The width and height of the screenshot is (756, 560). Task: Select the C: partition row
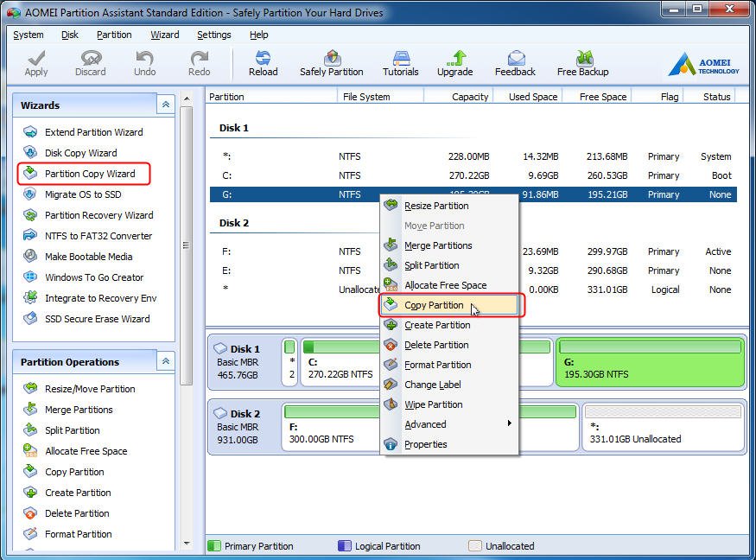click(x=473, y=175)
